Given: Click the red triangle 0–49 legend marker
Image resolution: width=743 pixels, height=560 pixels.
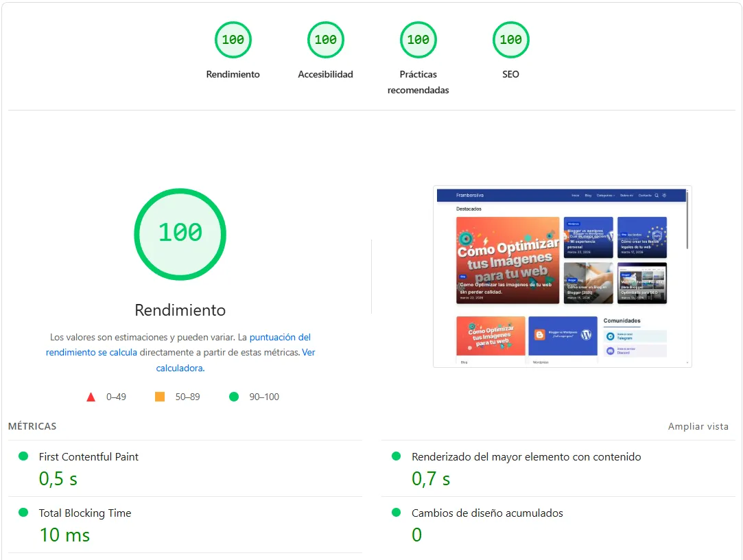Looking at the screenshot, I should tap(91, 396).
